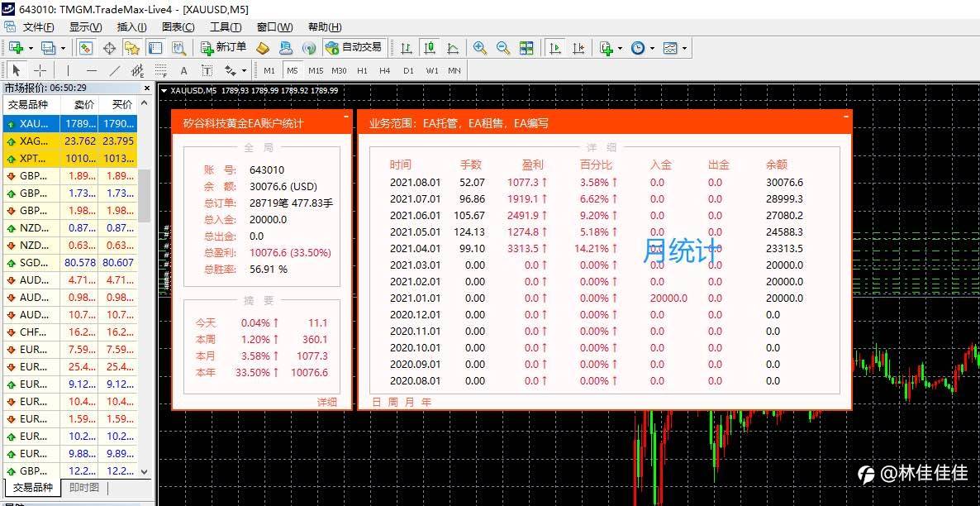
Task: Draw a trendline with the line tool
Action: (x=114, y=70)
